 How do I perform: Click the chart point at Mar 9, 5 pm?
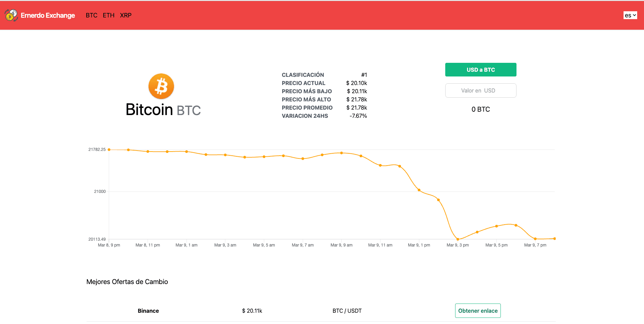click(496, 226)
